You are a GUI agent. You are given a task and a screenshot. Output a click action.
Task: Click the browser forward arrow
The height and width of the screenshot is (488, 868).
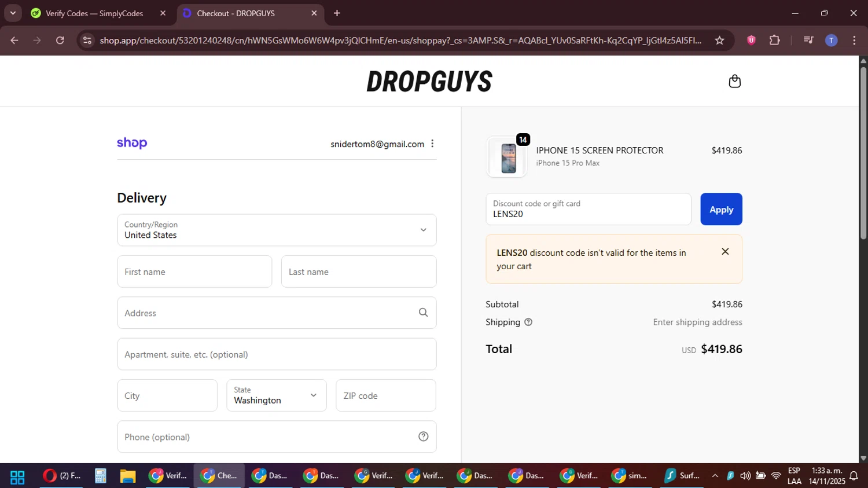coord(37,40)
